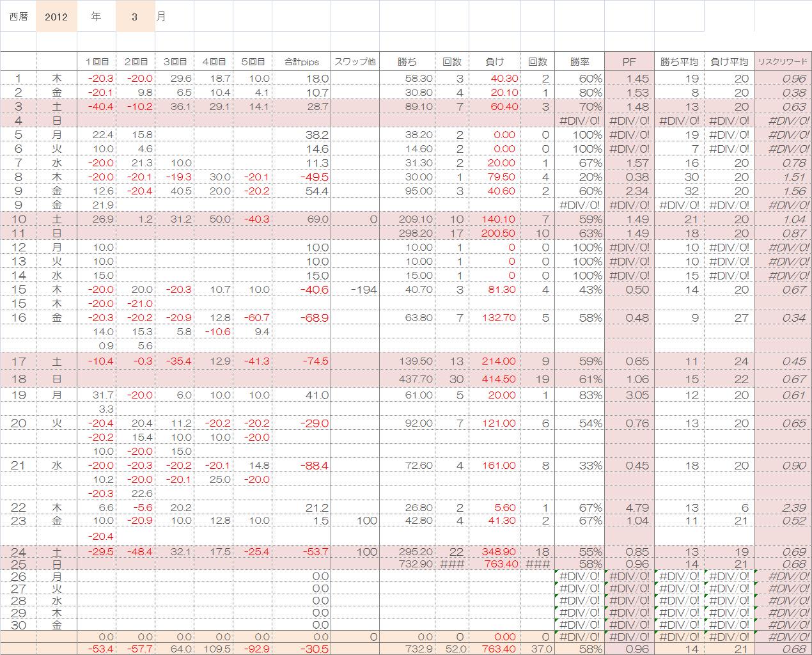Viewport: 812px width, 655px height.
Task: Click the -57.7 column total cell
Action: click(136, 649)
